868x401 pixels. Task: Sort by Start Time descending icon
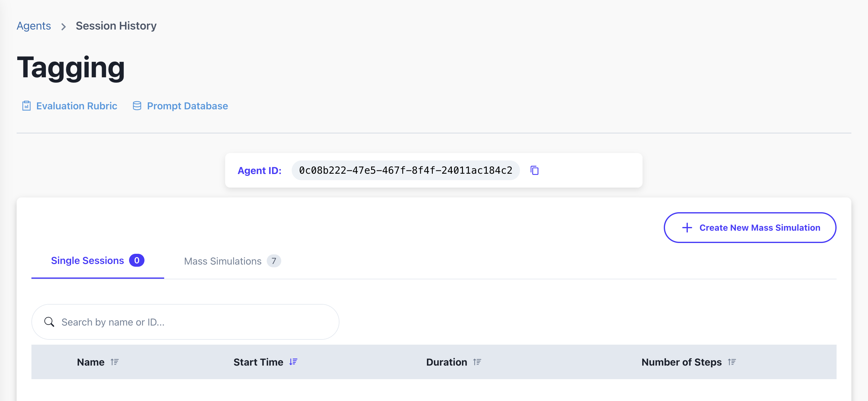pyautogui.click(x=293, y=362)
